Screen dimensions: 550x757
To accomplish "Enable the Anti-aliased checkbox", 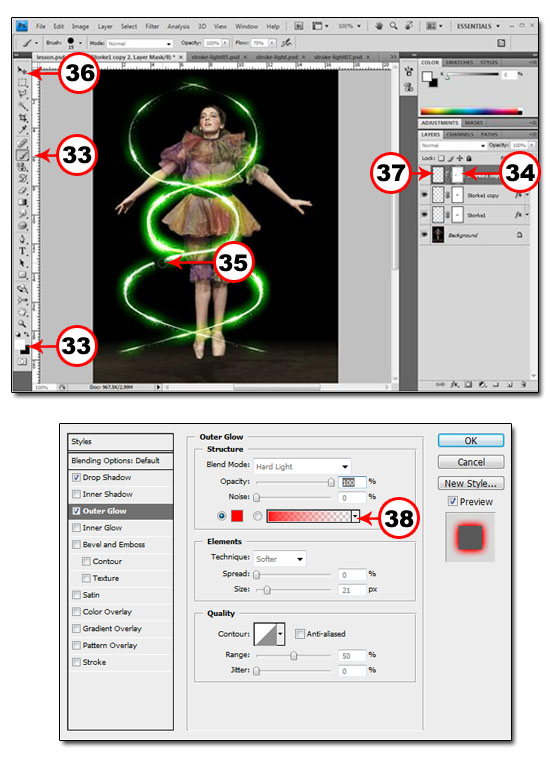I will (300, 634).
